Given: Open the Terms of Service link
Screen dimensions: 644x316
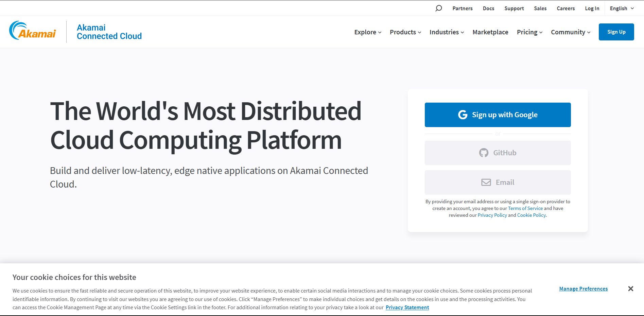Looking at the screenshot, I should point(525,208).
